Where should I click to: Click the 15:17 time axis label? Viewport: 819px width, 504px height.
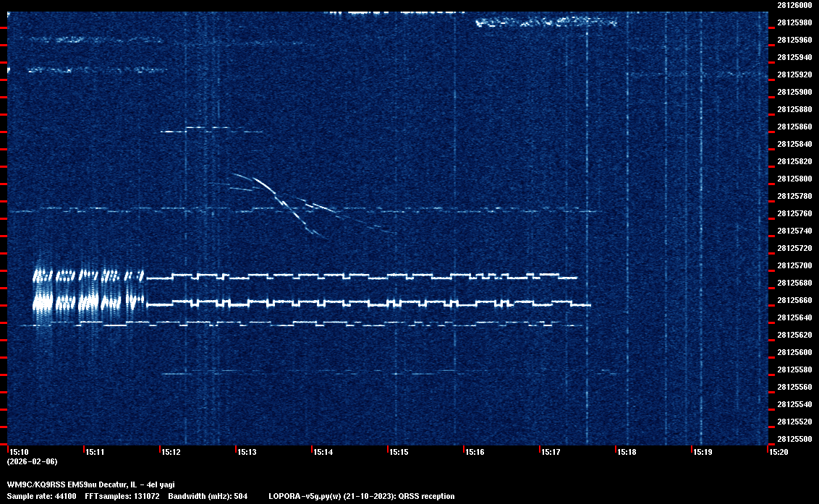pyautogui.click(x=551, y=453)
